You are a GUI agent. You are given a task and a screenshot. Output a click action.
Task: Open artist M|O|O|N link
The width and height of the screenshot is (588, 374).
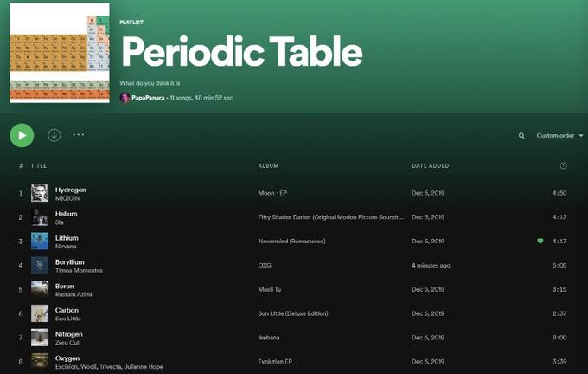pos(67,198)
